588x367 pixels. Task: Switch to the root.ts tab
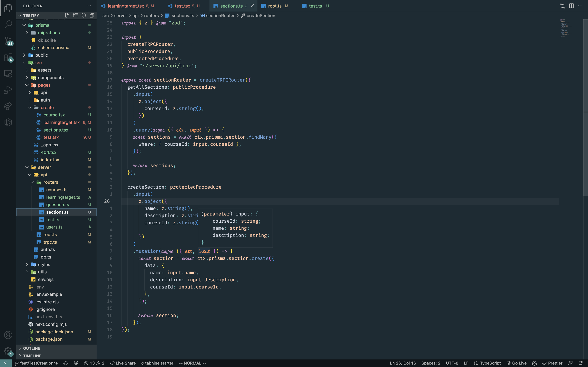click(275, 6)
